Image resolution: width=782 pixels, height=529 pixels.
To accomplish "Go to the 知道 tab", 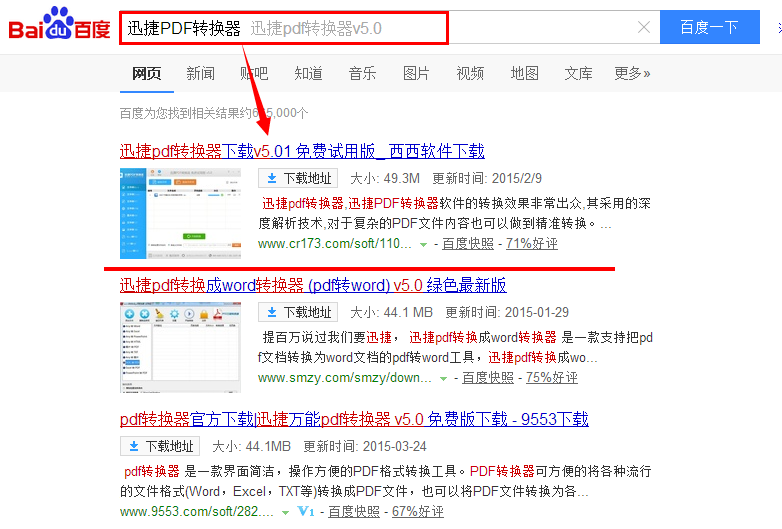I will coord(308,74).
